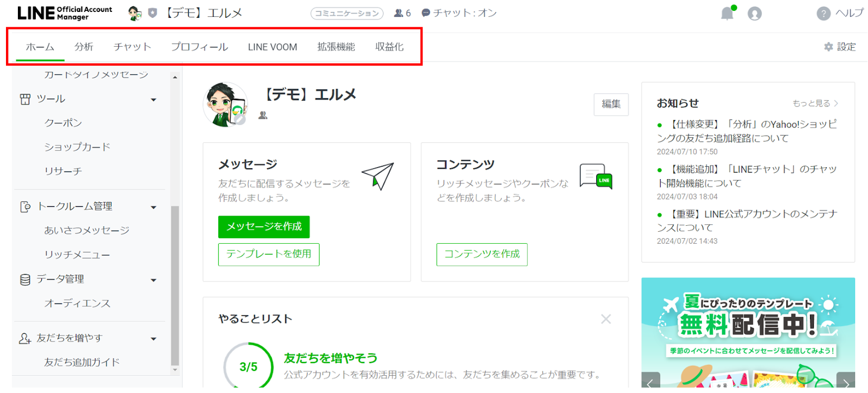Close the やることリスト panel
Image resolution: width=868 pixels, height=393 pixels.
tap(606, 319)
